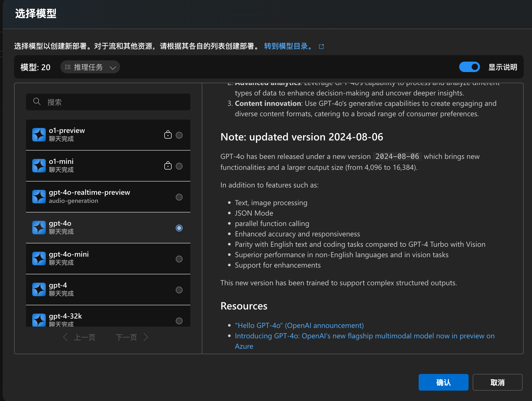The width and height of the screenshot is (532, 401).
Task: Click the Resources heading
Action: pos(244,306)
